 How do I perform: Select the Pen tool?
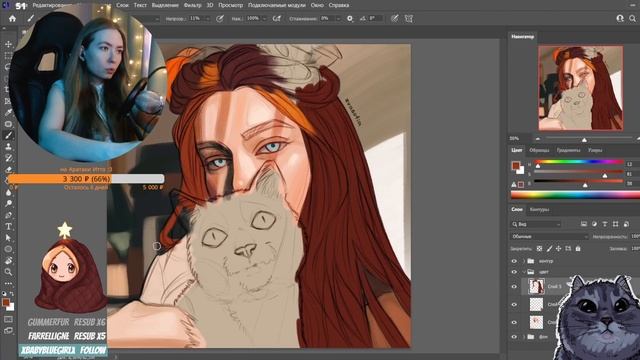(x=8, y=215)
